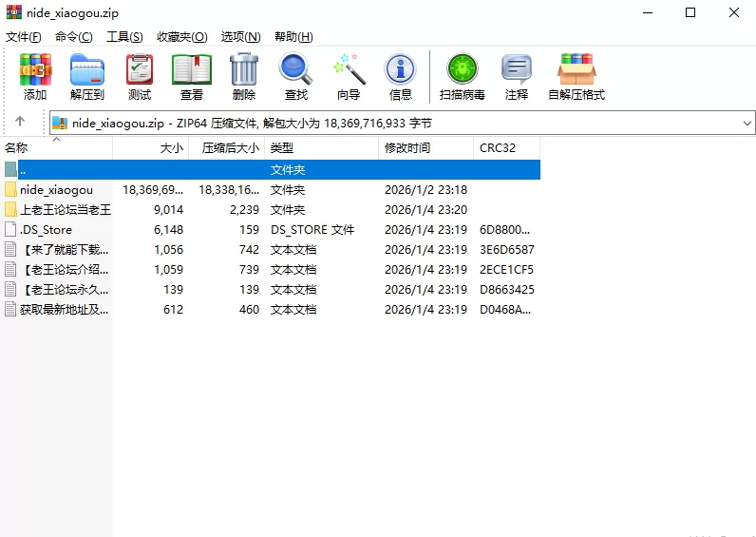This screenshot has height=537, width=756.
Task: Go up one folder level arrow
Action: (20, 123)
